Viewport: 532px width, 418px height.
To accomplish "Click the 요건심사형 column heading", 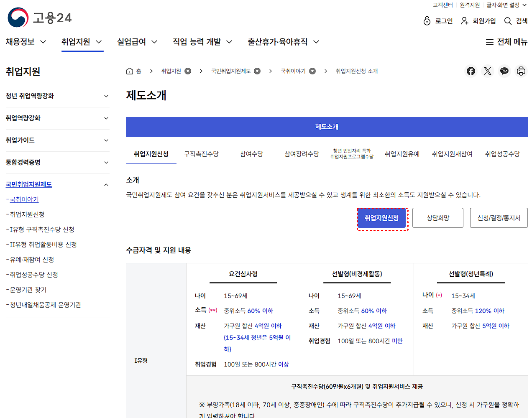I will point(243,274).
